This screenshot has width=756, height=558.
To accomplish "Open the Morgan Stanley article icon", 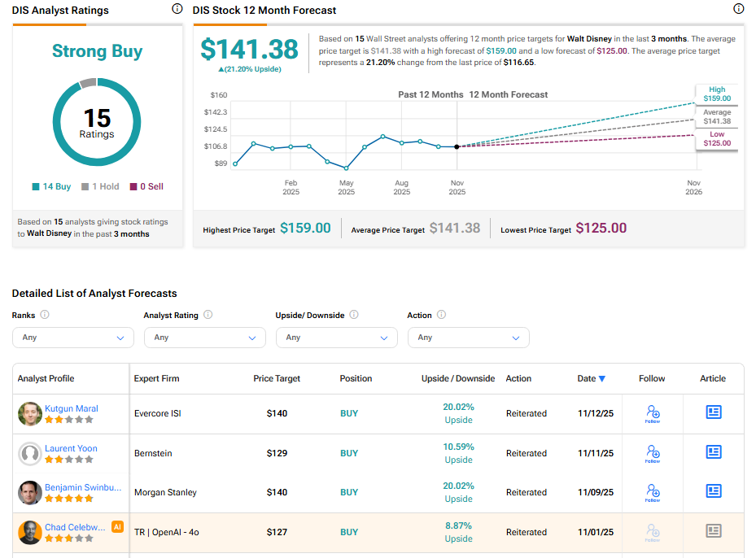I will coord(713,490).
